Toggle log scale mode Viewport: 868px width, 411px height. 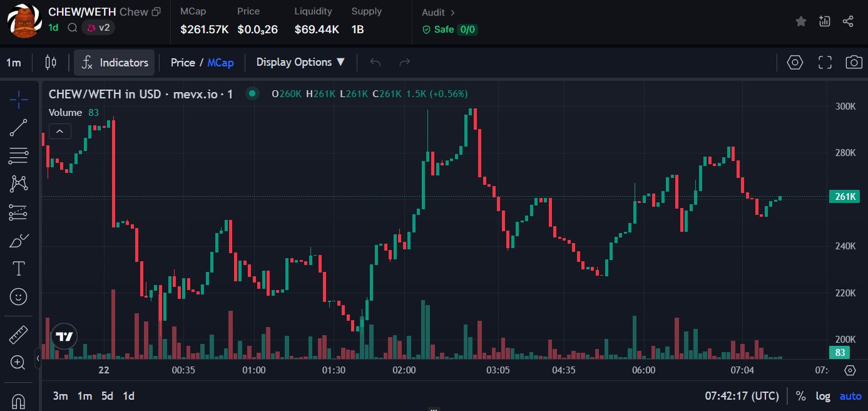pos(823,396)
